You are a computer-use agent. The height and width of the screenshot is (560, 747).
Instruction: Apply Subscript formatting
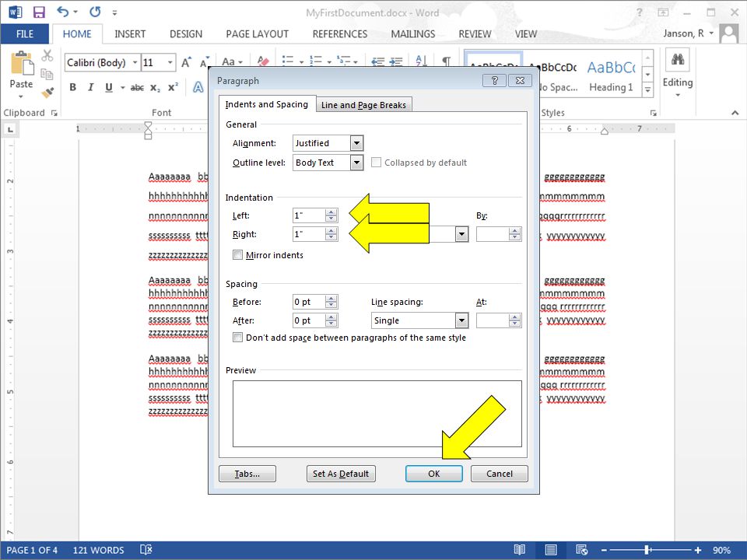[155, 88]
